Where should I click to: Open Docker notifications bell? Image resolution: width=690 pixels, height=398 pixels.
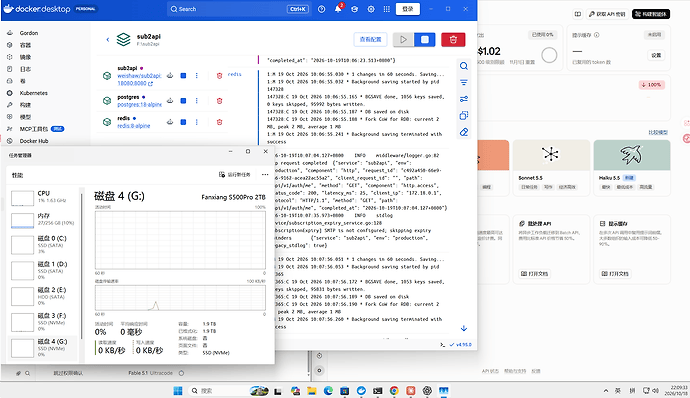(x=338, y=9)
